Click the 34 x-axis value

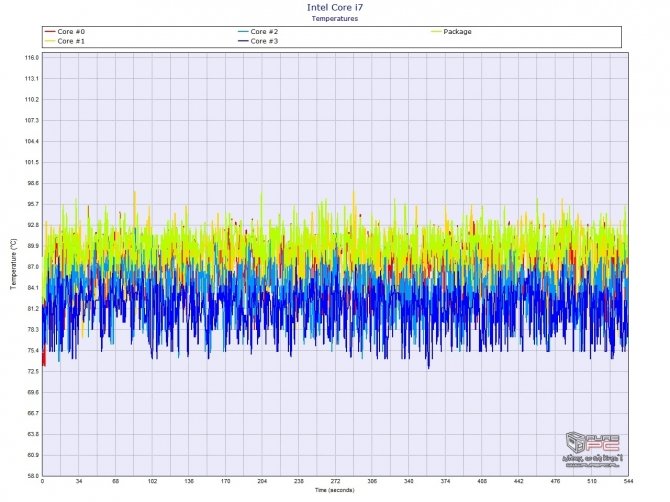[x=79, y=481]
